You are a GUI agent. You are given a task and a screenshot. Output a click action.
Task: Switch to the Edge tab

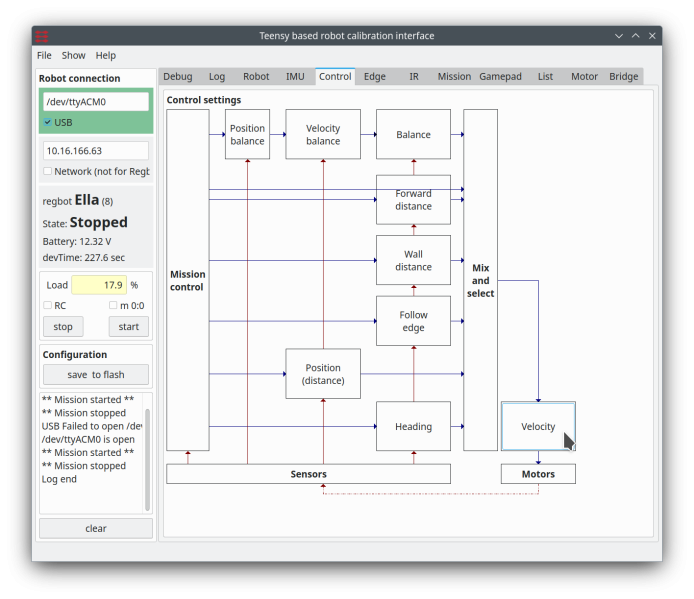tap(374, 77)
